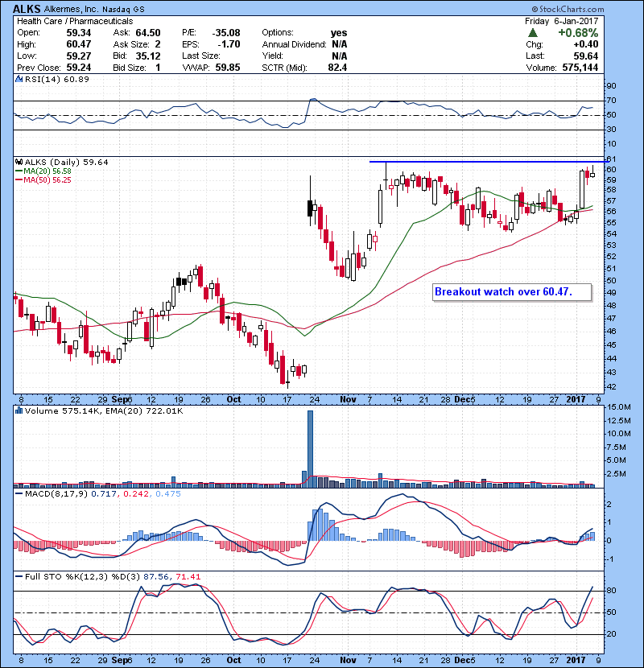Click the MACD value 0.717
This screenshot has width=644, height=668.
click(x=104, y=494)
